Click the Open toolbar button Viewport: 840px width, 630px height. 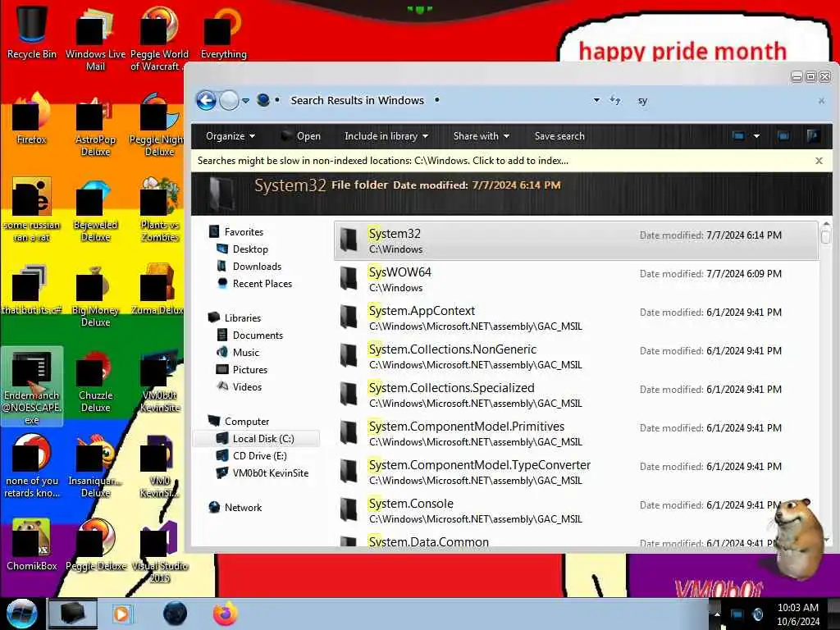[301, 136]
